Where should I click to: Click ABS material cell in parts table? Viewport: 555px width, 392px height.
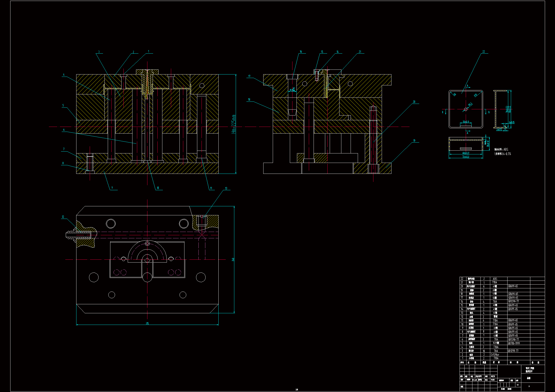pos(495,279)
